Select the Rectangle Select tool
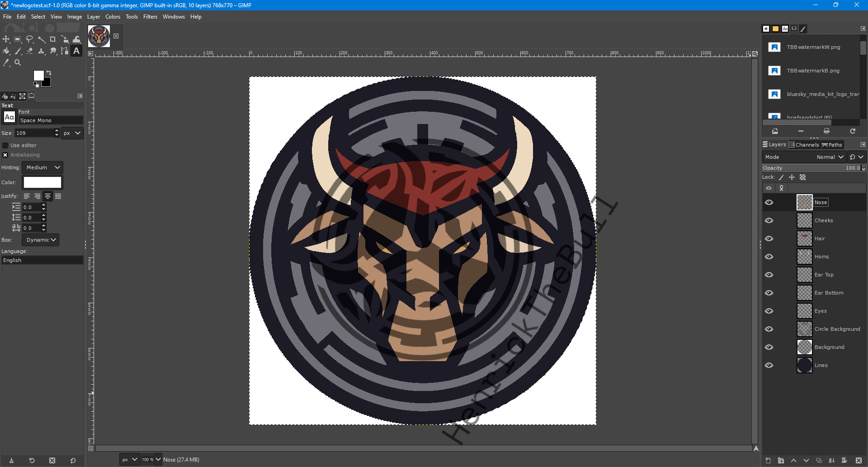 tap(18, 39)
